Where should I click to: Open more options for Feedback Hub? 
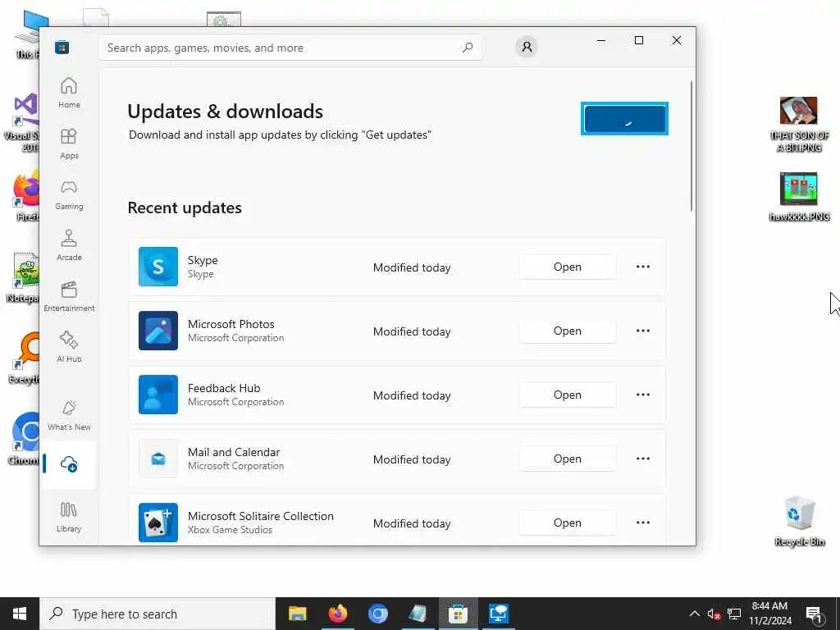pyautogui.click(x=643, y=395)
